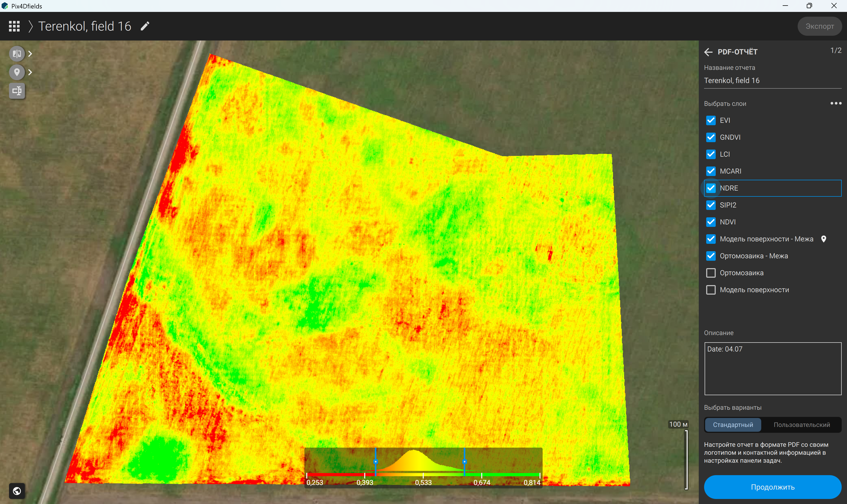Expand the annotation pin tool chevron
This screenshot has width=847, height=504.
30,72
